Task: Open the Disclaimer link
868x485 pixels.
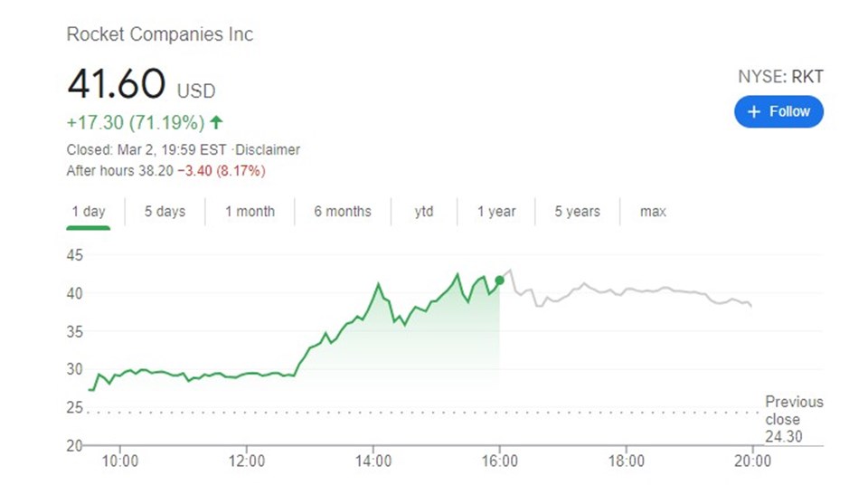Action: (x=269, y=150)
